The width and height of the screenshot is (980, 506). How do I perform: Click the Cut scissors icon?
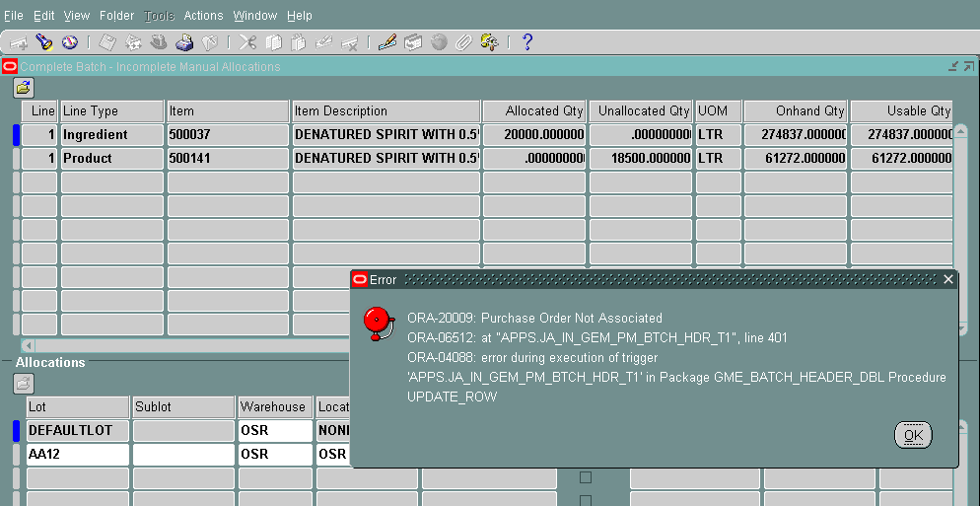tap(248, 42)
